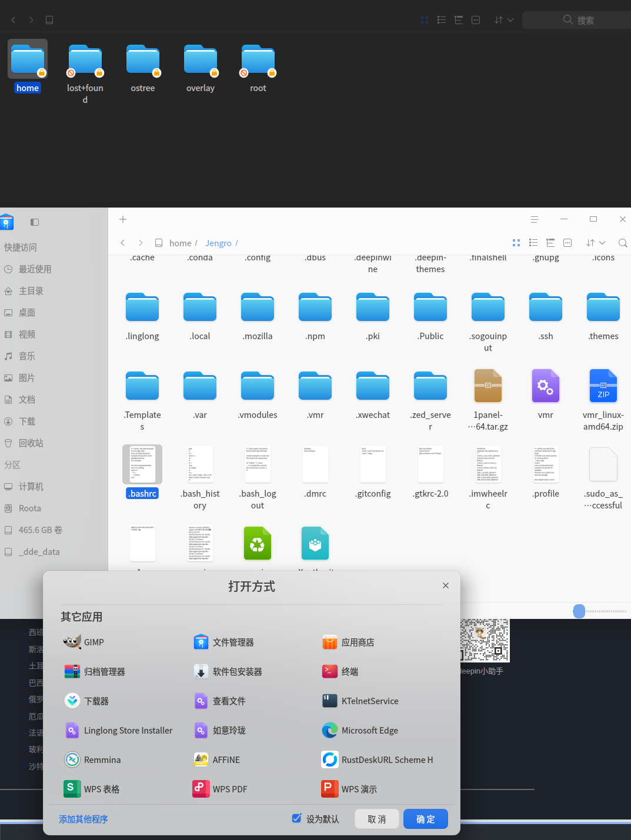The width and height of the screenshot is (631, 840).
Task: Toggle the 设为默认 checkbox
Action: click(x=297, y=818)
